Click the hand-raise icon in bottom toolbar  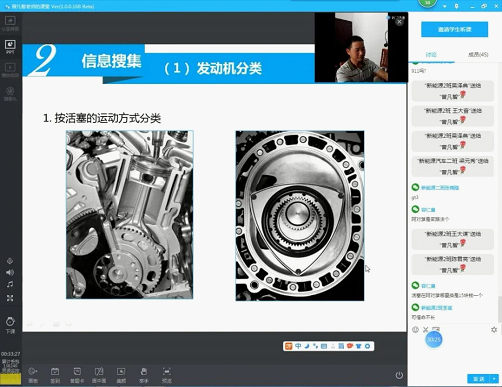pos(144,375)
